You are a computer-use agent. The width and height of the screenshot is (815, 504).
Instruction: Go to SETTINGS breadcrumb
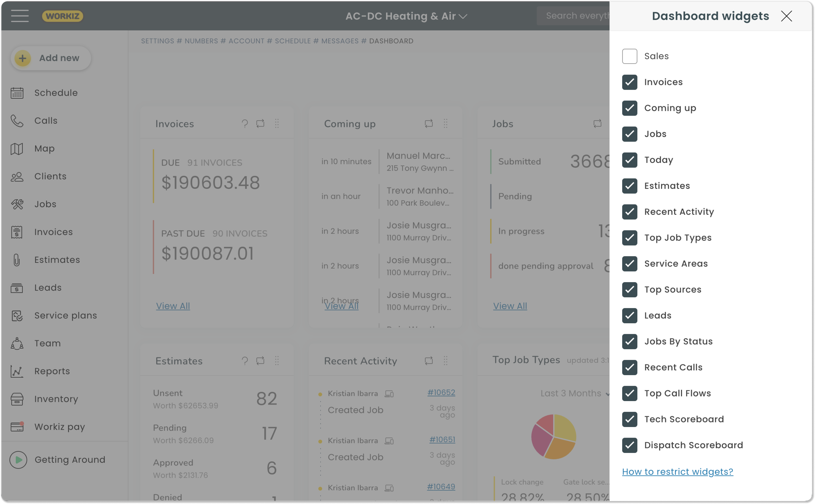pos(157,41)
